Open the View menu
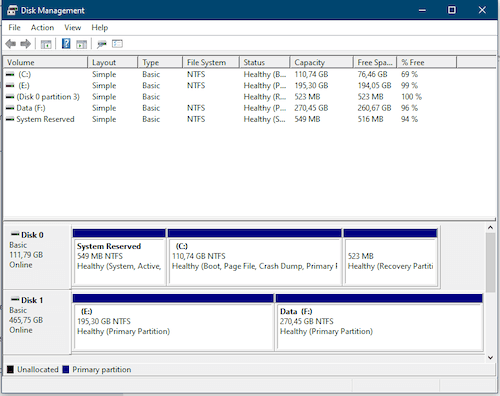Viewport: 500px width, 396px height. (73, 28)
